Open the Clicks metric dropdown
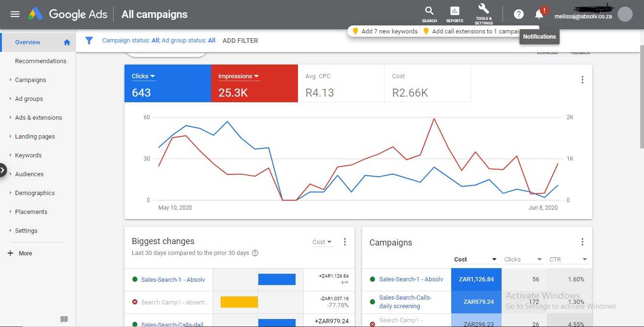644x327 pixels. pos(144,76)
